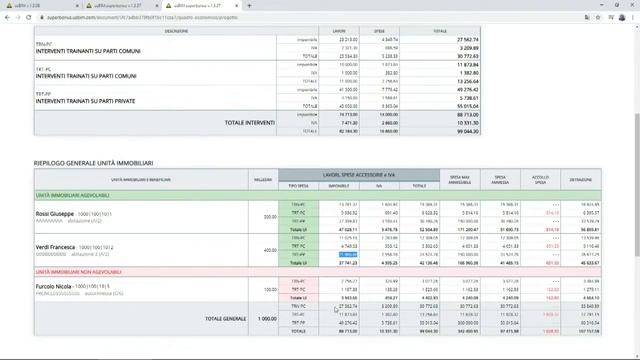The width and height of the screenshot is (640, 360).
Task: Click the TOTALE GENERALE label
Action: tap(225, 319)
